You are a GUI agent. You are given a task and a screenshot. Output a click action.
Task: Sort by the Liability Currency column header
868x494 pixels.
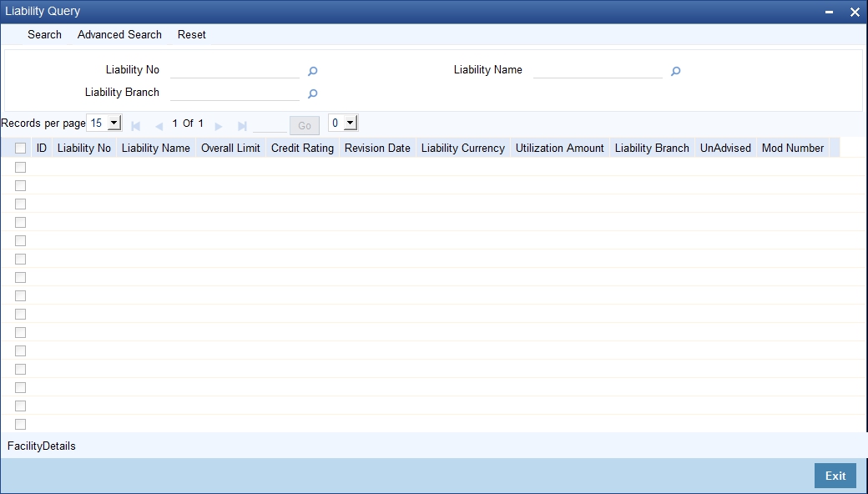coord(462,149)
